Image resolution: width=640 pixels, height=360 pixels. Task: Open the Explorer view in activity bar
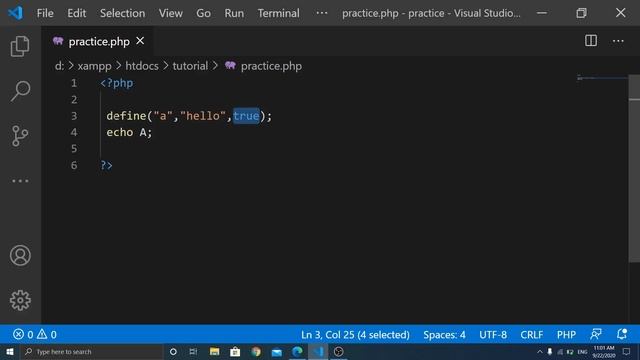point(20,46)
